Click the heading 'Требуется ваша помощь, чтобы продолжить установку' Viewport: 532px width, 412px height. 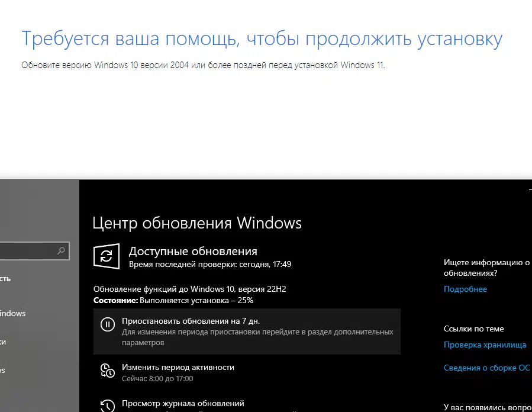point(262,38)
